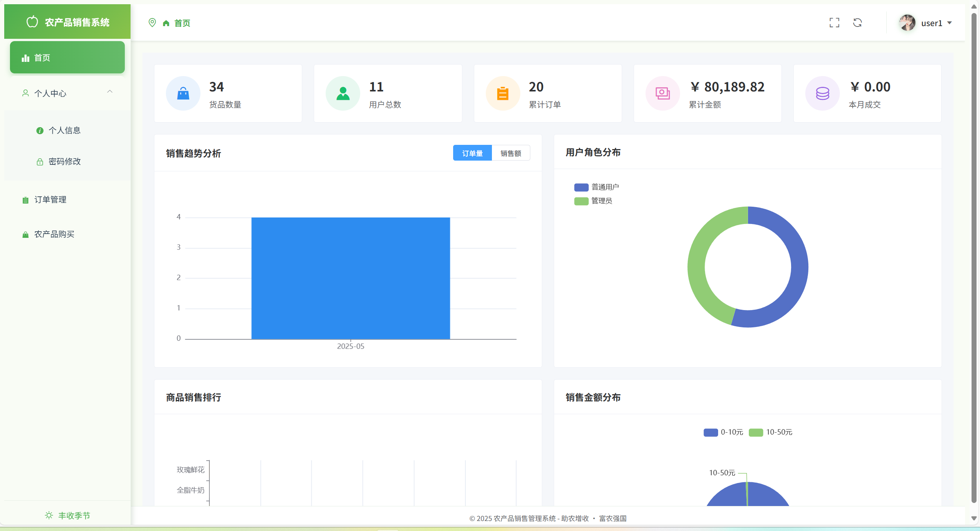Image resolution: width=980 pixels, height=531 pixels.
Task: Switch chart to 订单量 view
Action: pos(472,153)
